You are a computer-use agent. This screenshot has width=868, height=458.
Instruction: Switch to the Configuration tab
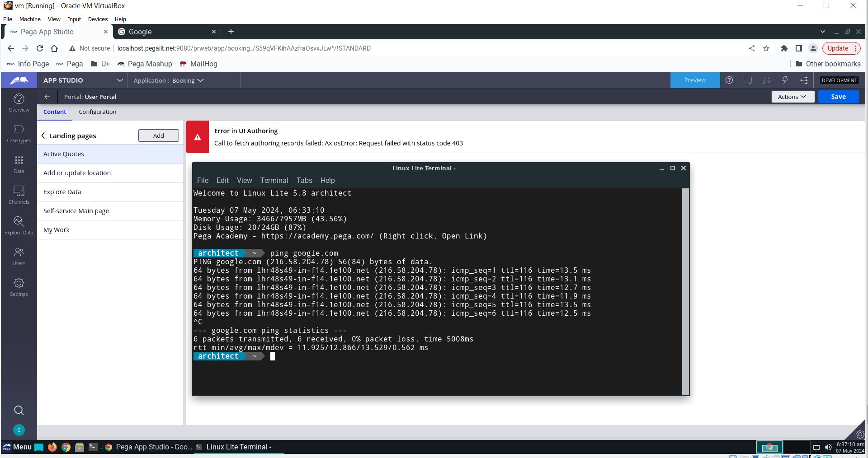[97, 112]
